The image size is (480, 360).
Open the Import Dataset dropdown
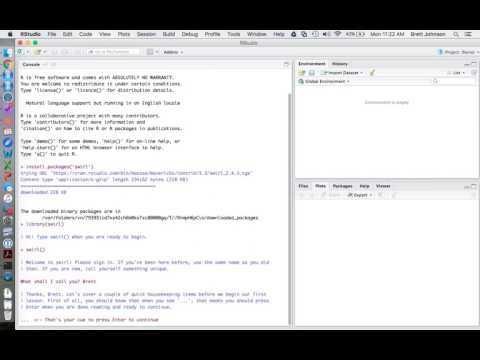[342, 73]
